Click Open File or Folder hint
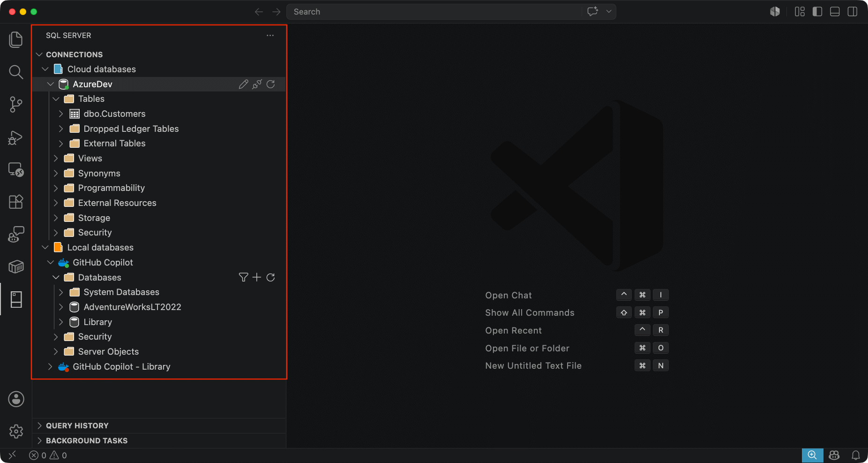This screenshot has height=463, width=868. (527, 348)
